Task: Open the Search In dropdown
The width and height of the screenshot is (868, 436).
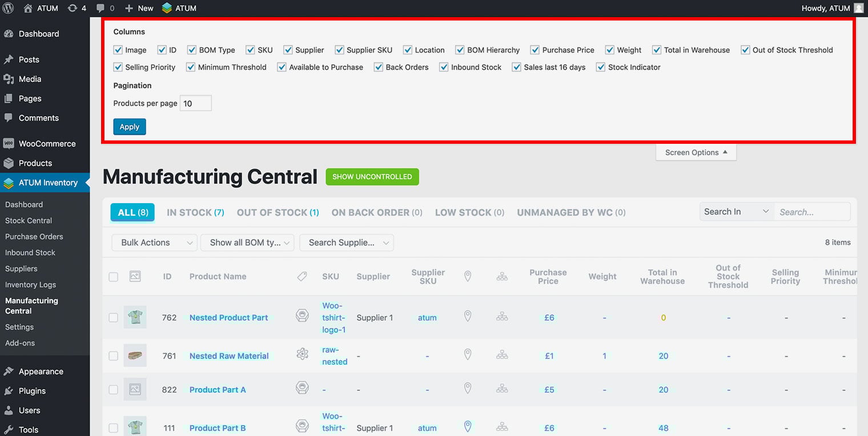Action: pos(736,212)
